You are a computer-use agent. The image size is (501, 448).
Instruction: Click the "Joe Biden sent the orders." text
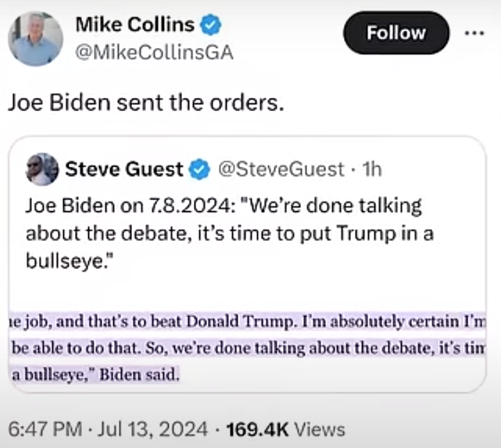coord(146,103)
